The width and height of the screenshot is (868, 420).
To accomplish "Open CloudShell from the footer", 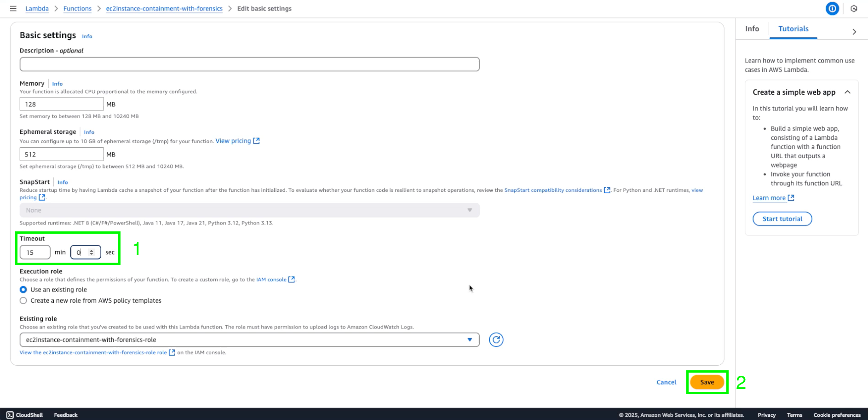I will 25,415.
